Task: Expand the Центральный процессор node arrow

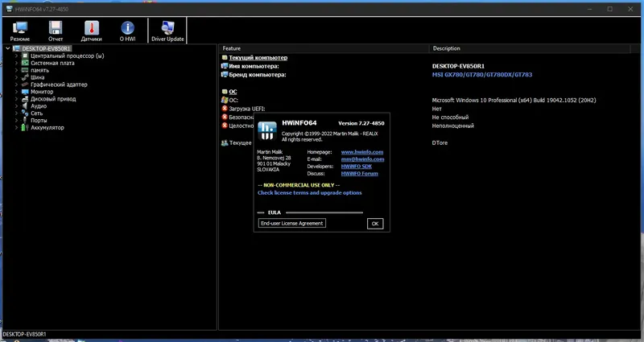Action: [16, 56]
